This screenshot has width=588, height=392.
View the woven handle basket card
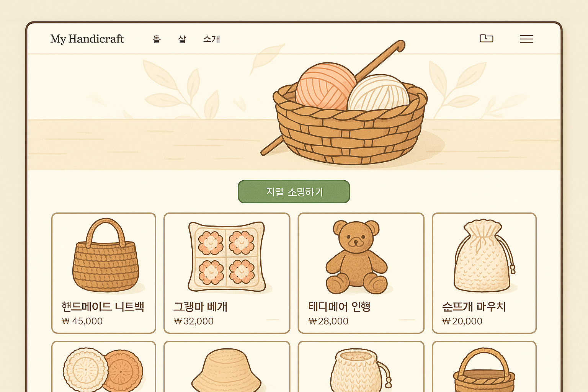pyautogui.click(x=484, y=367)
